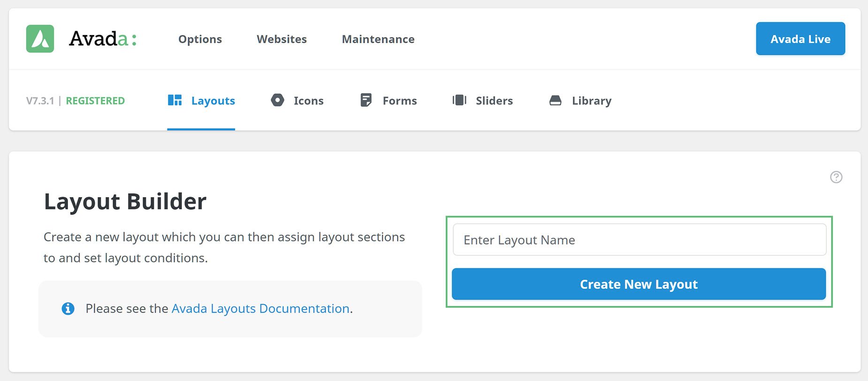Focus the Enter Layout Name field

pyautogui.click(x=640, y=240)
